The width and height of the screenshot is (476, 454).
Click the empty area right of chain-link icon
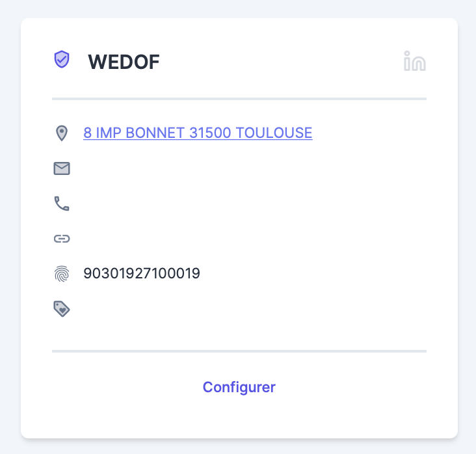195,239
